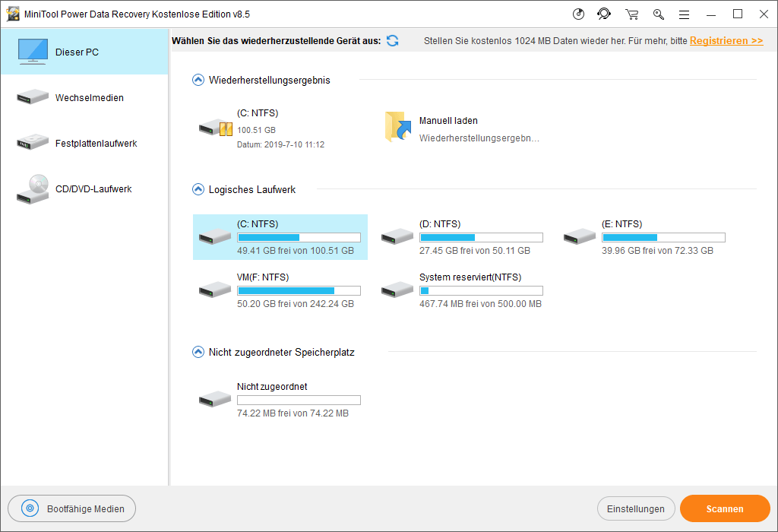The width and height of the screenshot is (778, 532).
Task: Click the saved C: NTFS recovery result drive icon
Action: point(215,128)
